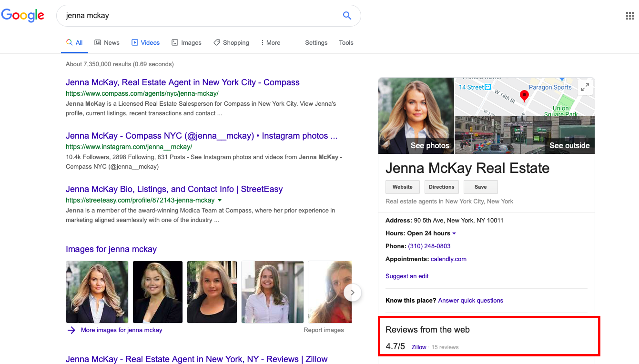
Task: Open the Compass result for Jenna McKay
Action: tap(183, 82)
